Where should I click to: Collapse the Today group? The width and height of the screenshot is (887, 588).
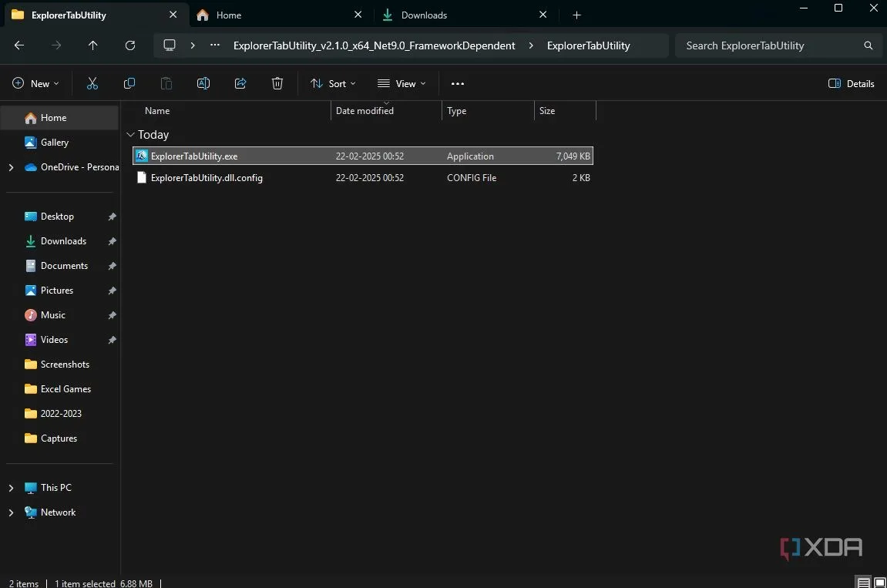coord(130,135)
